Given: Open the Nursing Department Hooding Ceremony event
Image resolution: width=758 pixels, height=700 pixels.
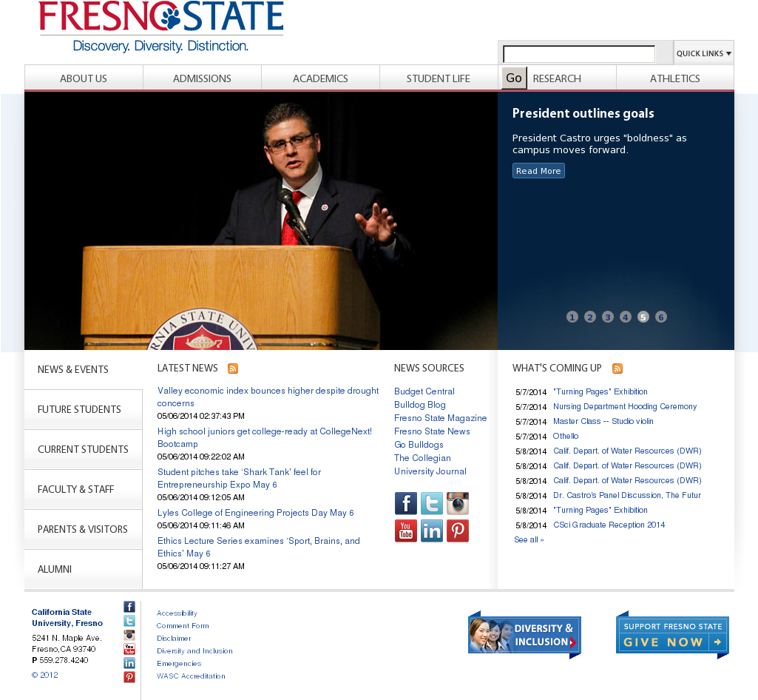Looking at the screenshot, I should (x=625, y=406).
